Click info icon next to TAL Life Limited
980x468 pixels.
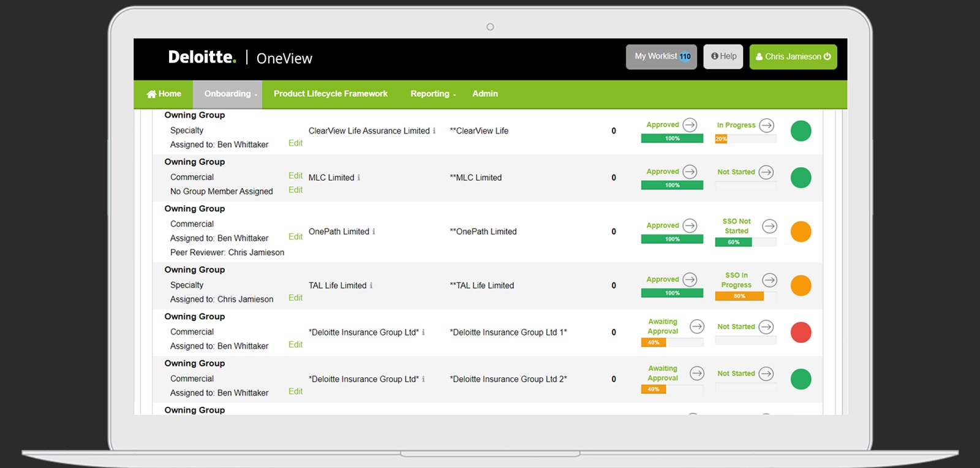pos(371,285)
